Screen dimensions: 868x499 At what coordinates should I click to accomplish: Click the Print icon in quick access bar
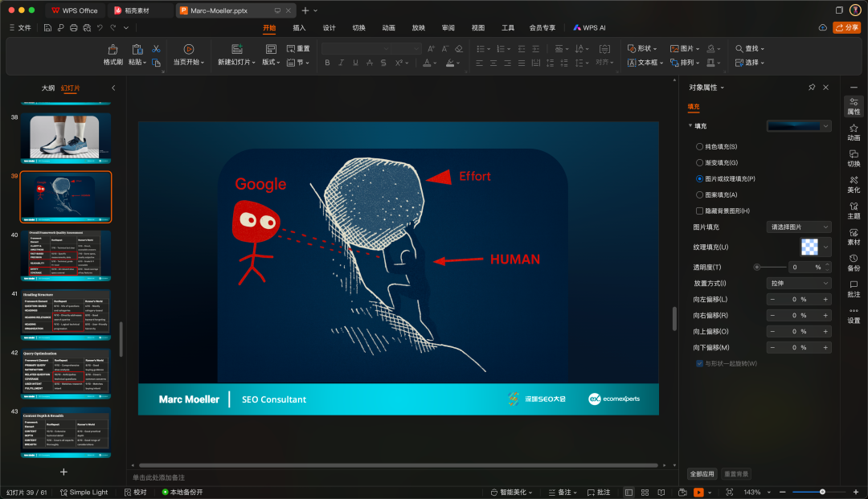click(74, 27)
